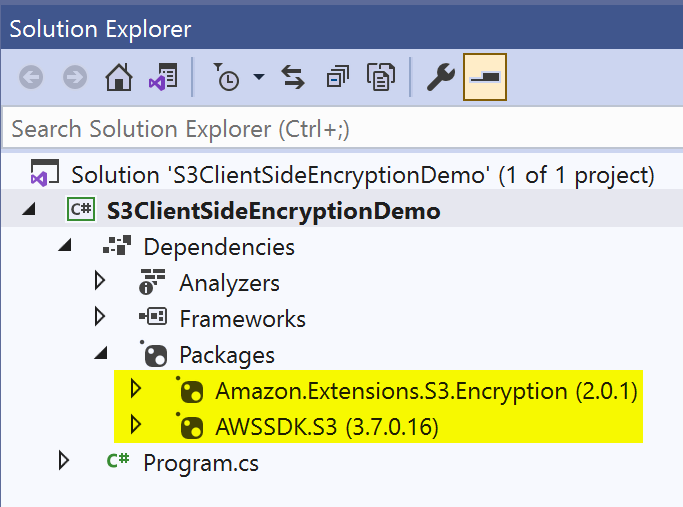Click the Home icon in toolbar
683x507 pixels.
pos(119,77)
